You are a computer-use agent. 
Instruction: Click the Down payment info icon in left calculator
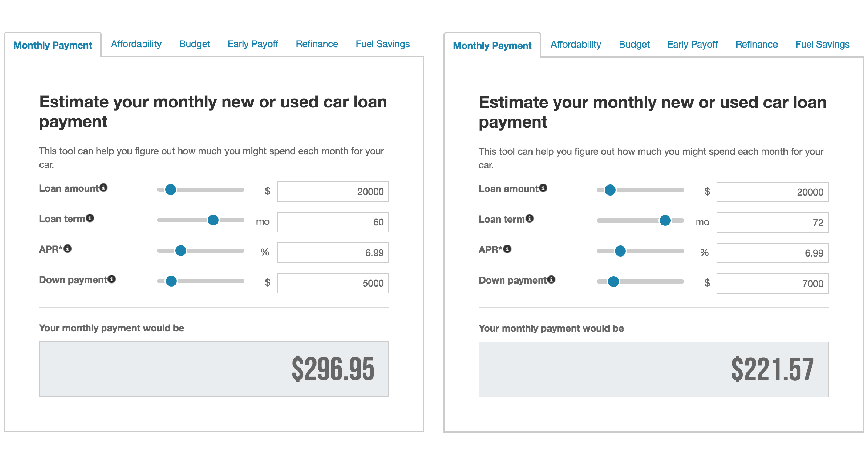(112, 279)
